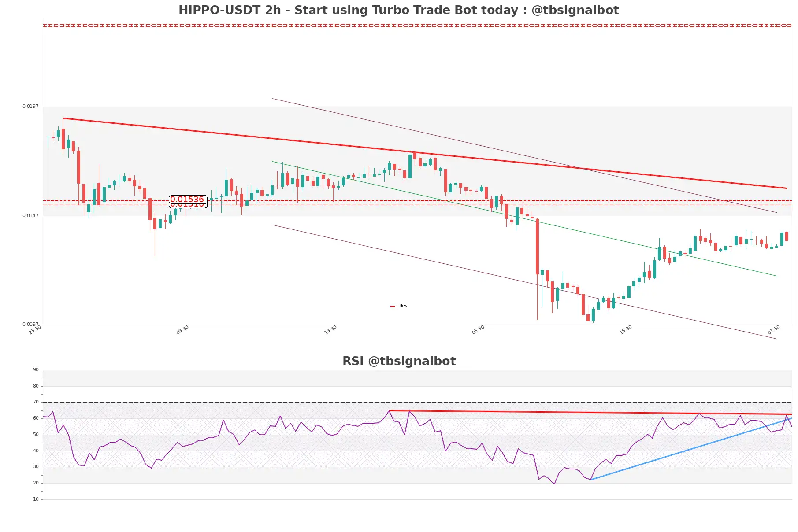Image resolution: width=798 pixels, height=532 pixels.
Task: Click the blue RSI support trendline
Action: point(691,449)
